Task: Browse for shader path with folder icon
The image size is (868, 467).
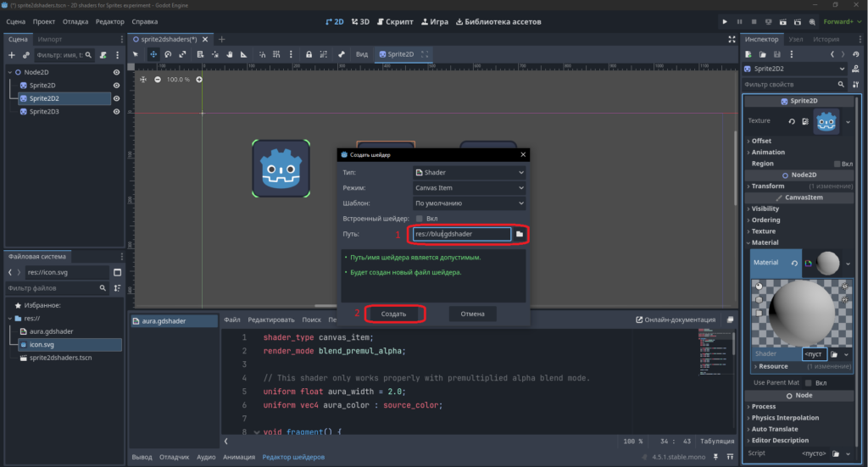Action: pos(520,234)
